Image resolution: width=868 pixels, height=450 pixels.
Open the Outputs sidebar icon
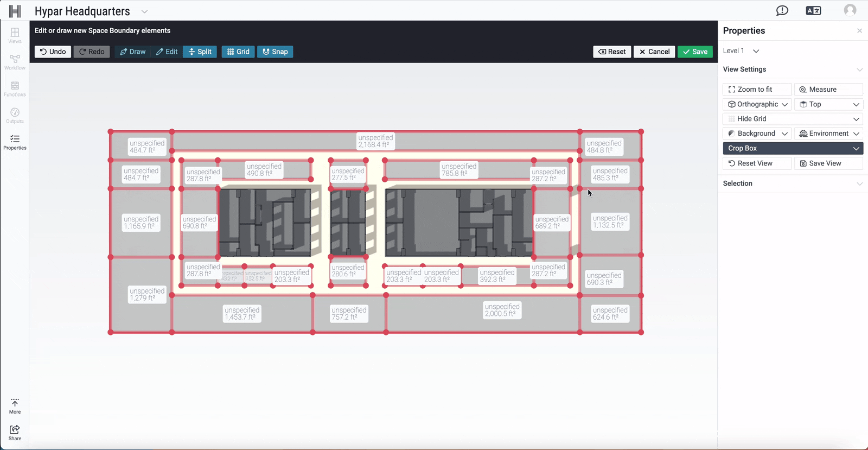click(x=15, y=115)
